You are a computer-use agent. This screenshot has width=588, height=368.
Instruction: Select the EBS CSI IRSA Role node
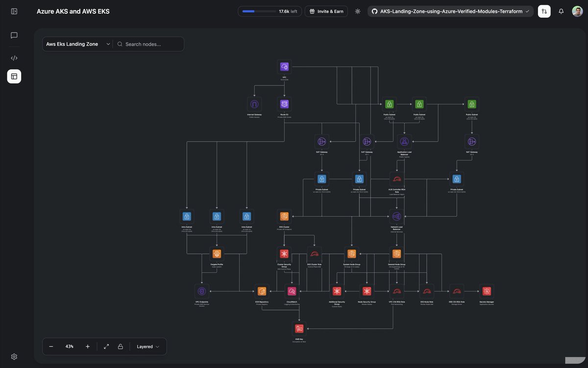[457, 292]
